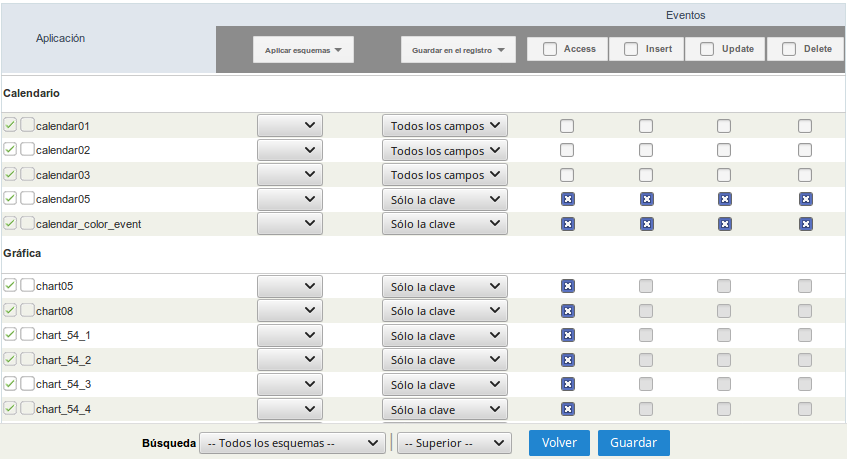Click the calendar_color_event application name
Image resolution: width=847 pixels, height=459 pixels.
[x=89, y=224]
